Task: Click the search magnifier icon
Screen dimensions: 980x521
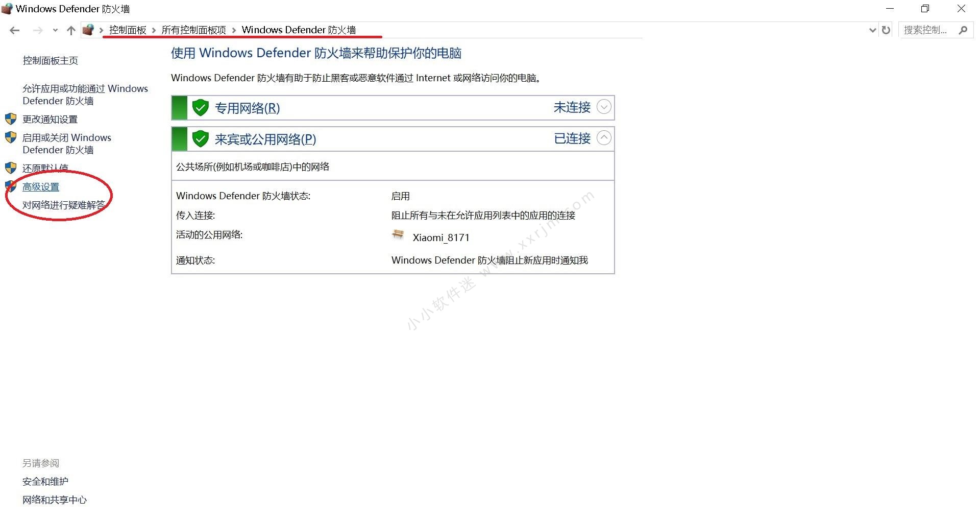Action: 963,30
